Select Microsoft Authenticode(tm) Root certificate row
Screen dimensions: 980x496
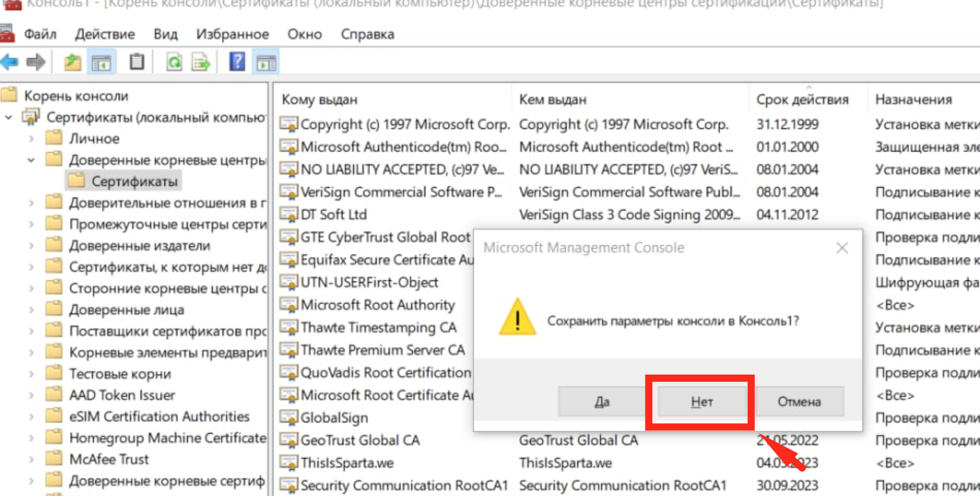629,147
